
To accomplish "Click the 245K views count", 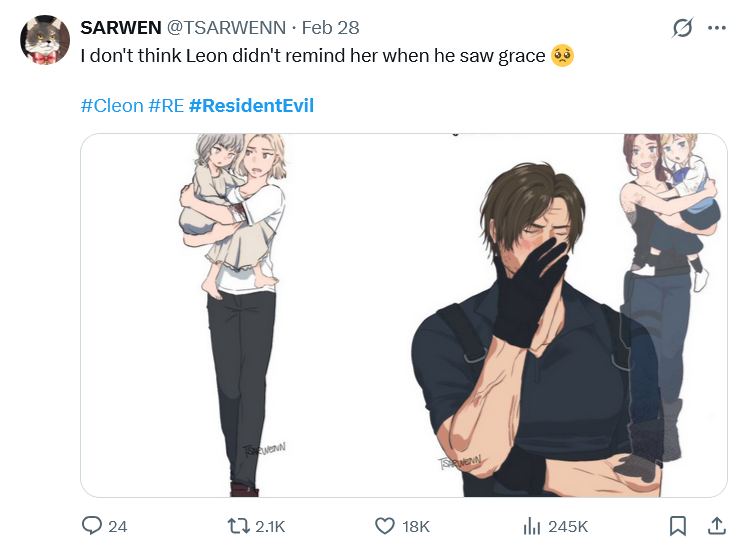I will tap(568, 526).
